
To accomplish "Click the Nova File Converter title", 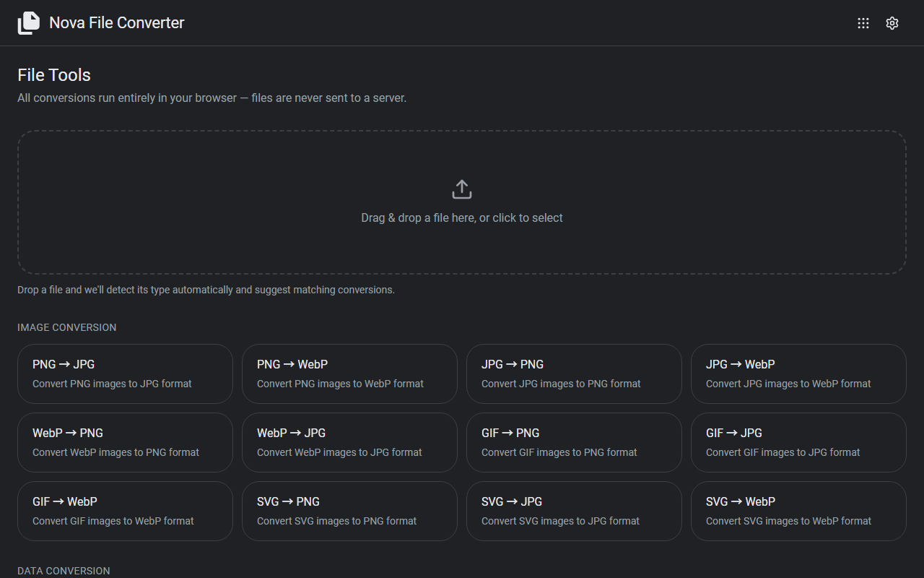I will tap(117, 23).
